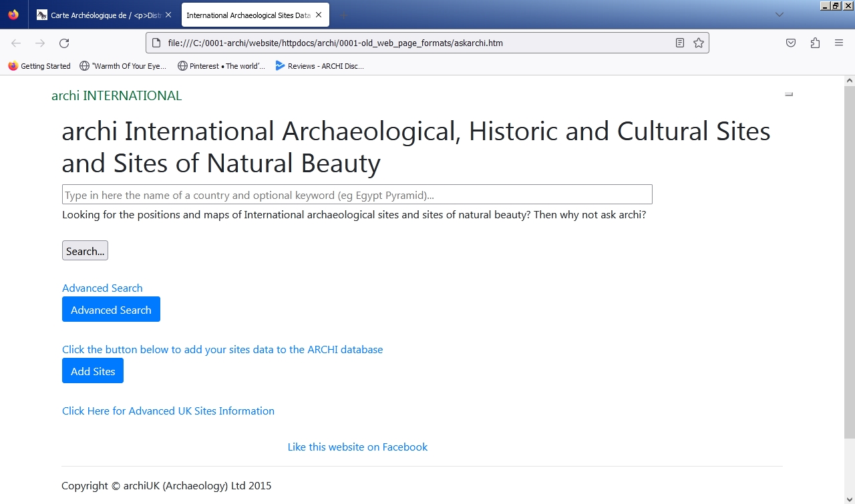Bookmark this page with the star icon
The width and height of the screenshot is (855, 504).
pos(699,43)
